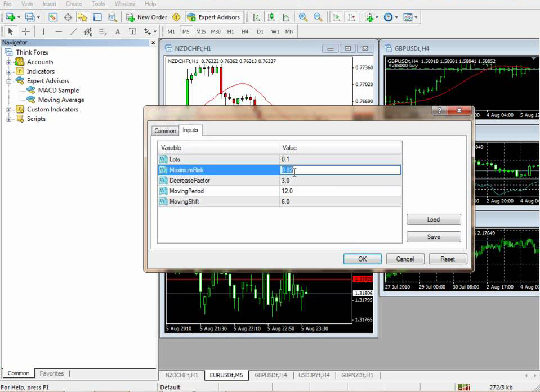
Task: Select the text label tool A
Action: pyautogui.click(x=118, y=31)
